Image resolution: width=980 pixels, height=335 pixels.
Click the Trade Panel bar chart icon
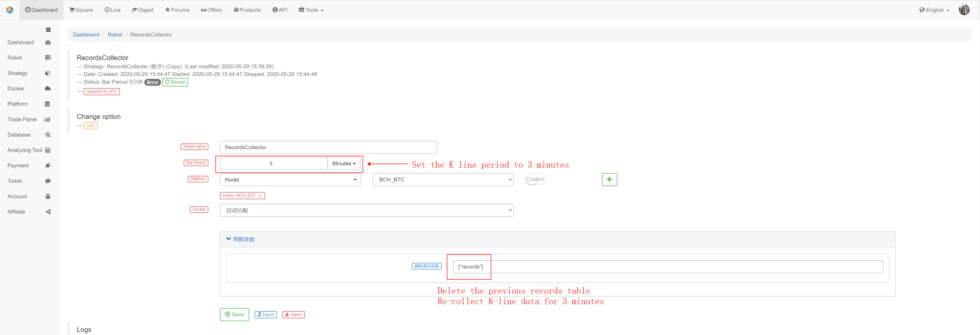click(48, 119)
